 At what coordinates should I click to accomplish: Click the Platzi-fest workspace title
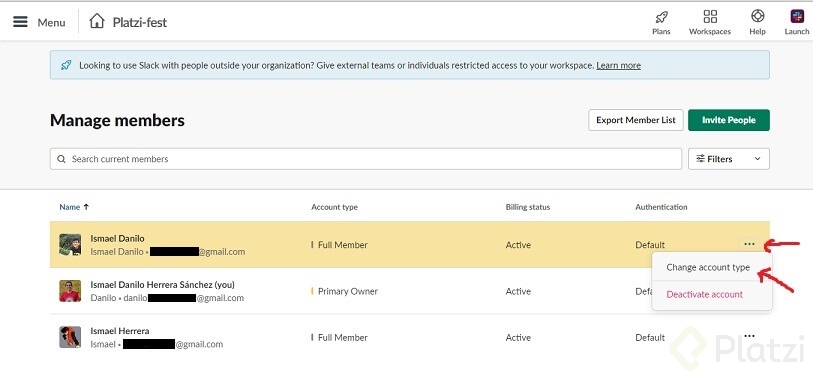[140, 22]
